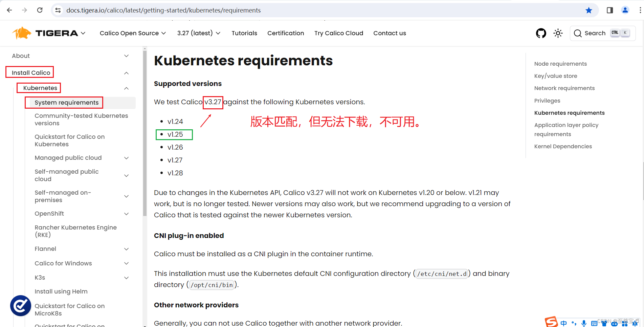The image size is (644, 327).
Task: Jump to Kernel Dependencies section
Action: click(x=563, y=146)
